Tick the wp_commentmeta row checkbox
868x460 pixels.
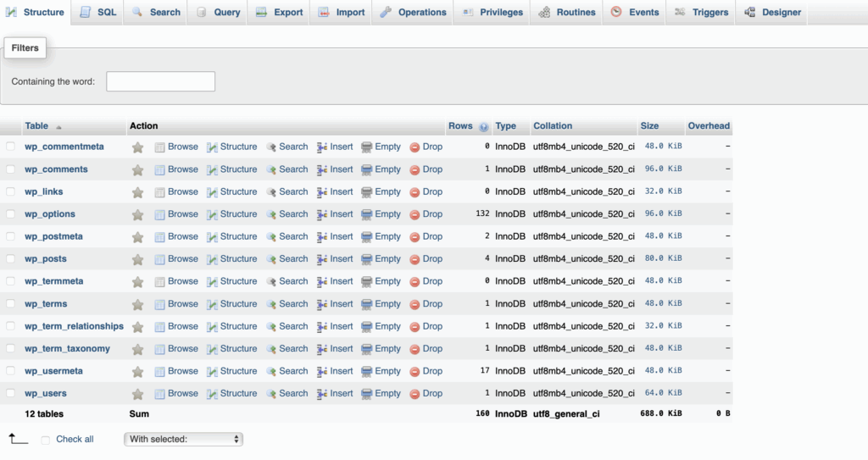[10, 147]
